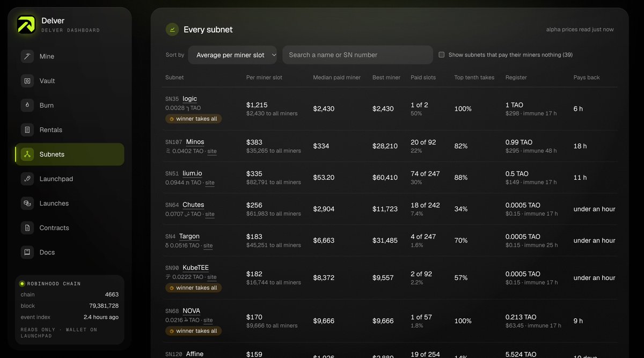This screenshot has width=644, height=358.
Task: Click the Best miner column header
Action: pos(386,77)
